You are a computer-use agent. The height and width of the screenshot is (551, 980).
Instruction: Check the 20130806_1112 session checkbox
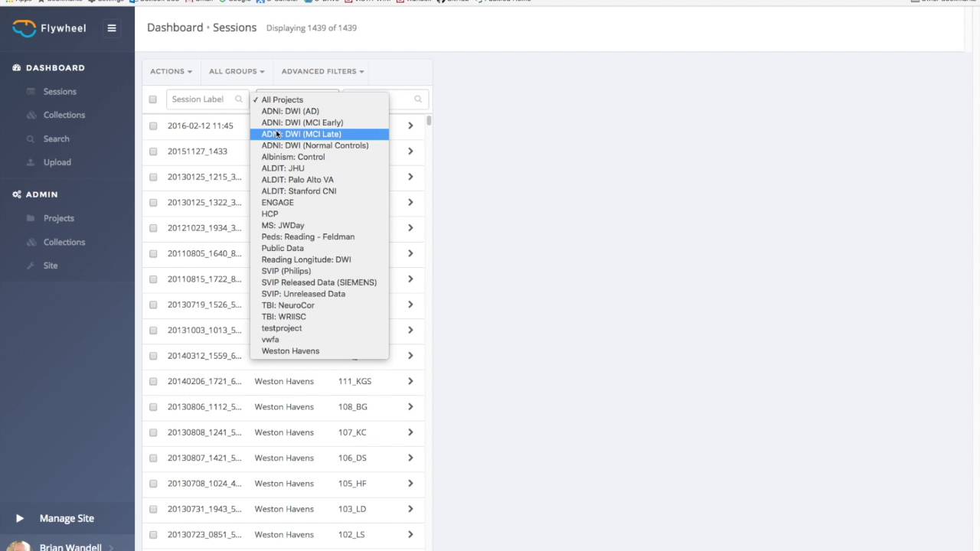(153, 407)
